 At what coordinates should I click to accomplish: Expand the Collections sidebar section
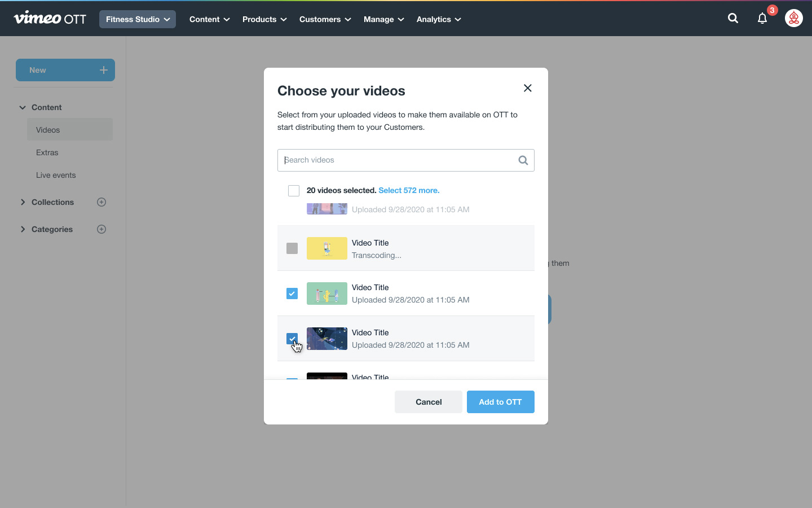pos(23,202)
